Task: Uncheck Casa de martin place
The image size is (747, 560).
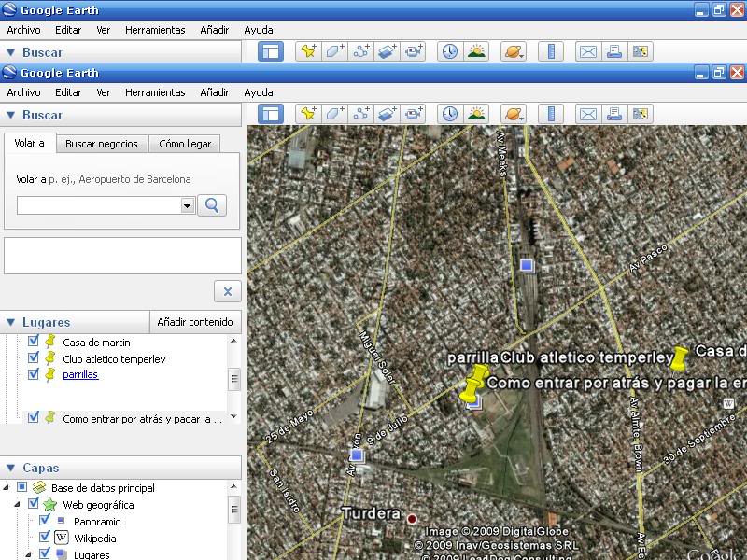Action: click(34, 341)
